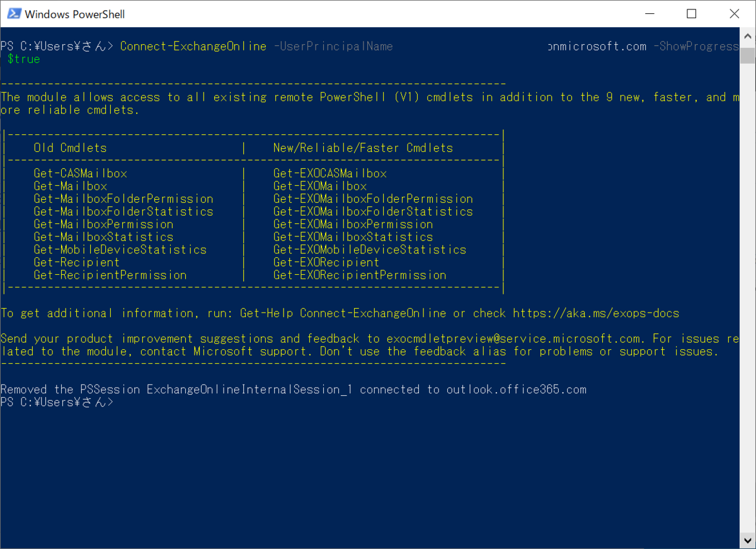
Task: Click the $true value
Action: [24, 59]
